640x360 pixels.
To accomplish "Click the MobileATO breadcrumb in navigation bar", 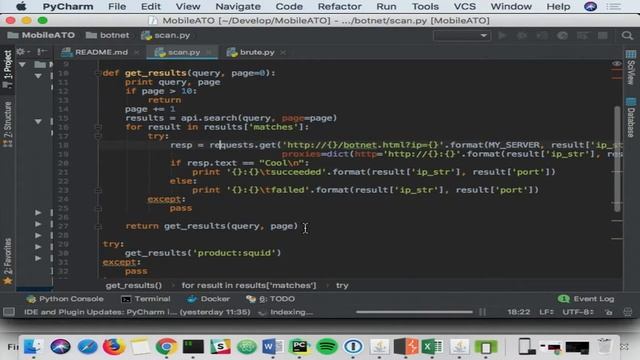I will [41, 36].
